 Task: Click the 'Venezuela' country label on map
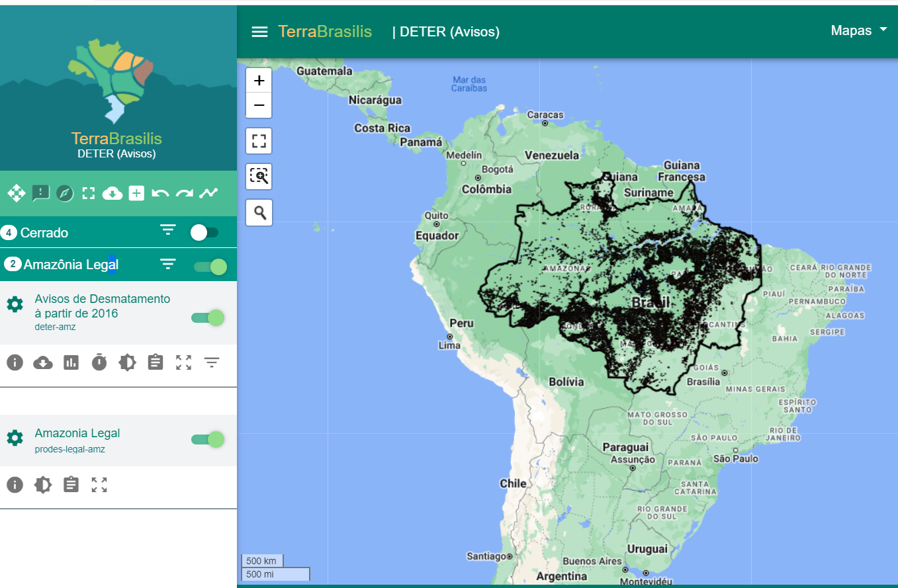[x=551, y=155]
